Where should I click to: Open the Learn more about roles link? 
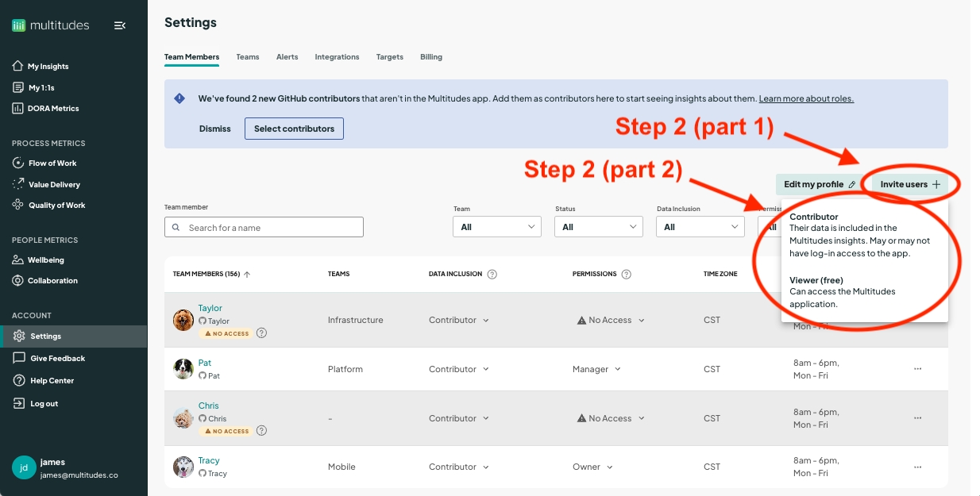[x=806, y=99]
